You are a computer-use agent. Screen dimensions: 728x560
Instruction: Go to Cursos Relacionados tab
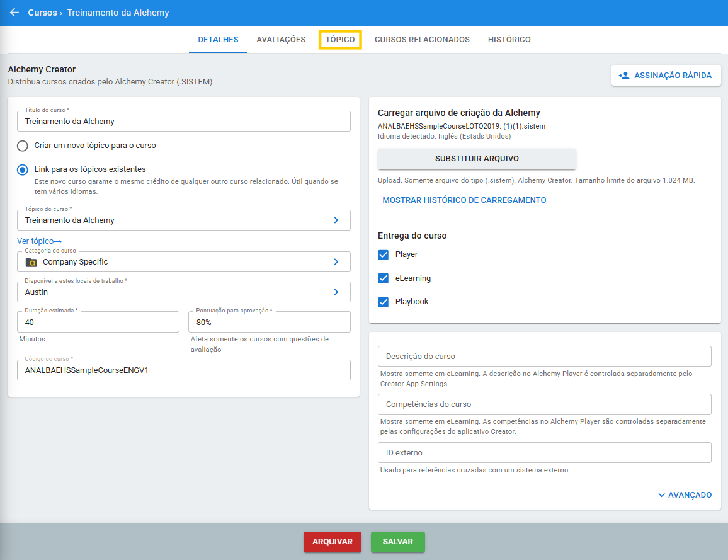[422, 40]
